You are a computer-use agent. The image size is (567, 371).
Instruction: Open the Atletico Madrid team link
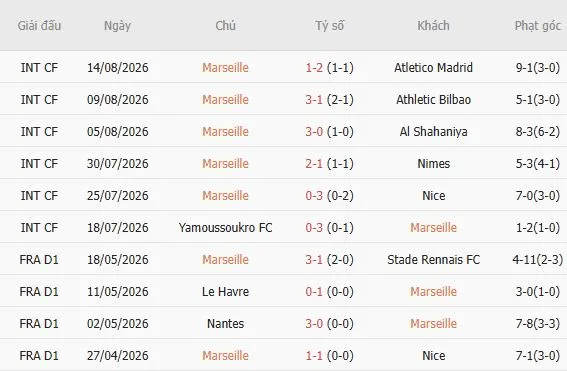coord(433,68)
